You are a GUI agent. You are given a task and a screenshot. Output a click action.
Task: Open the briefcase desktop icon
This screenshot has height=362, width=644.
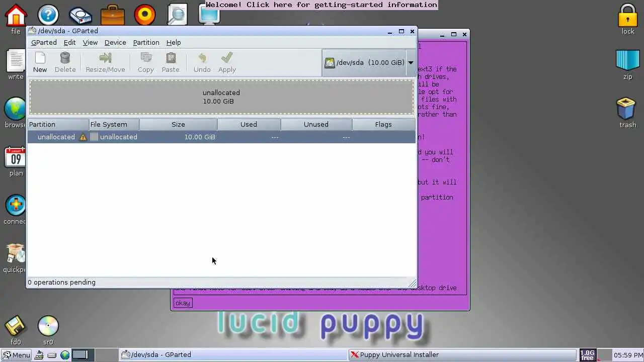(x=113, y=15)
